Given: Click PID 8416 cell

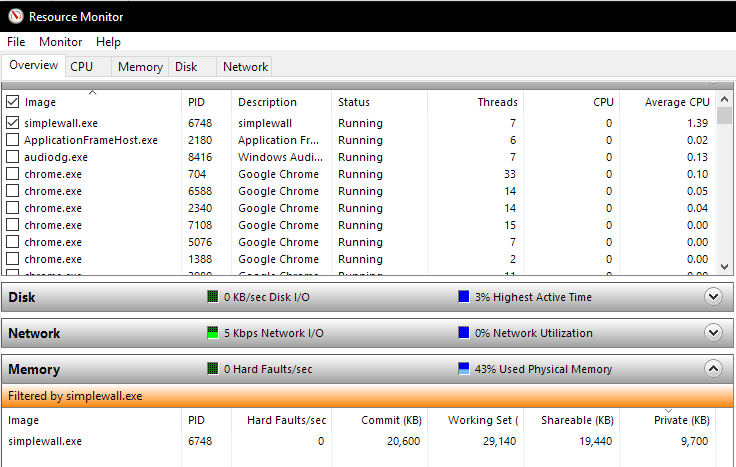Looking at the screenshot, I should pyautogui.click(x=200, y=157).
